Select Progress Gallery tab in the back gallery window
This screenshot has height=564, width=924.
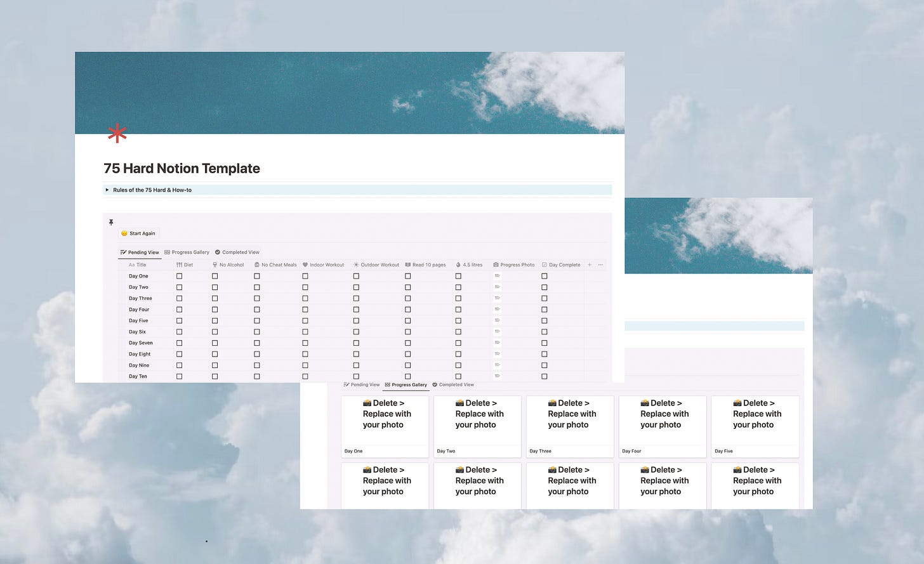pyautogui.click(x=406, y=384)
